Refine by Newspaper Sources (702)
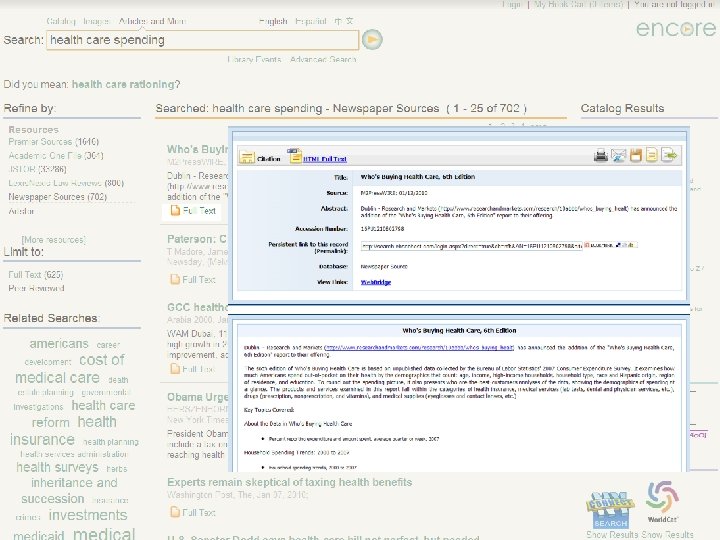The image size is (720, 540). [x=57, y=197]
